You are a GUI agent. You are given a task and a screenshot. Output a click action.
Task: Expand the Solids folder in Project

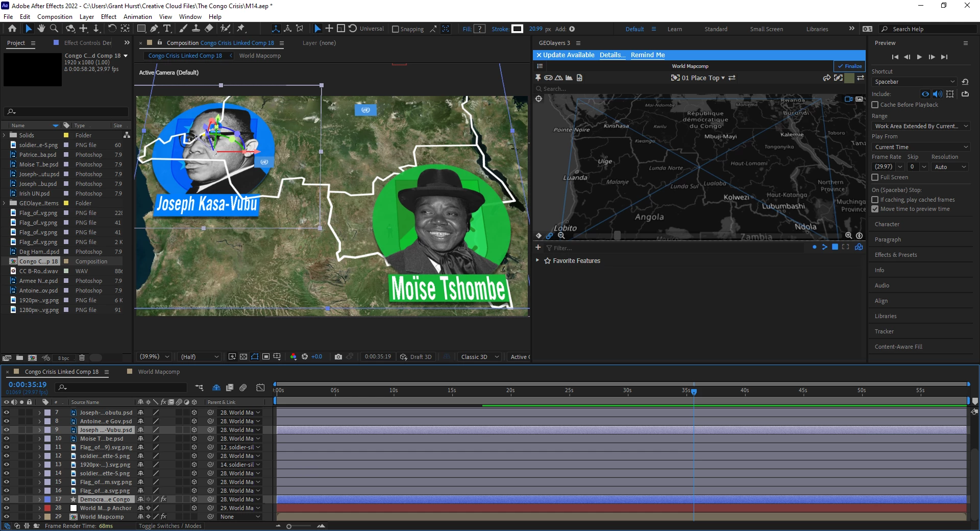tap(4, 135)
